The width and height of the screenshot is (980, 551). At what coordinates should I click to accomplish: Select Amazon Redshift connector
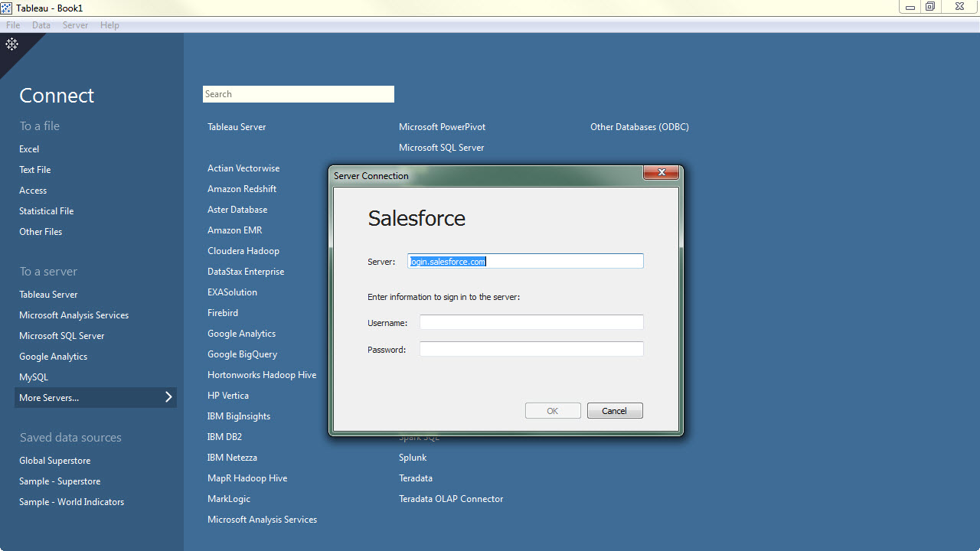tap(242, 189)
